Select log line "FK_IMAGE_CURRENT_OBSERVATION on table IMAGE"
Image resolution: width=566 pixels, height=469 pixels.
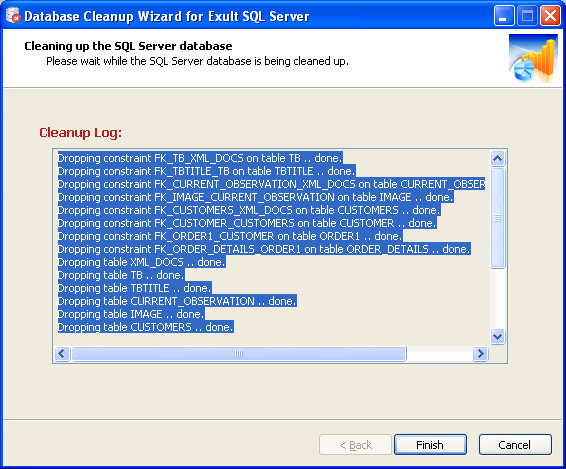click(256, 197)
